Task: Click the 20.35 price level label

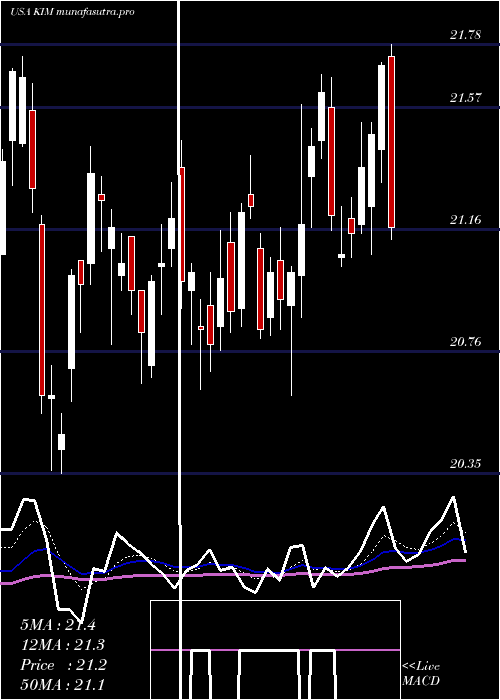Action: pyautogui.click(x=466, y=463)
